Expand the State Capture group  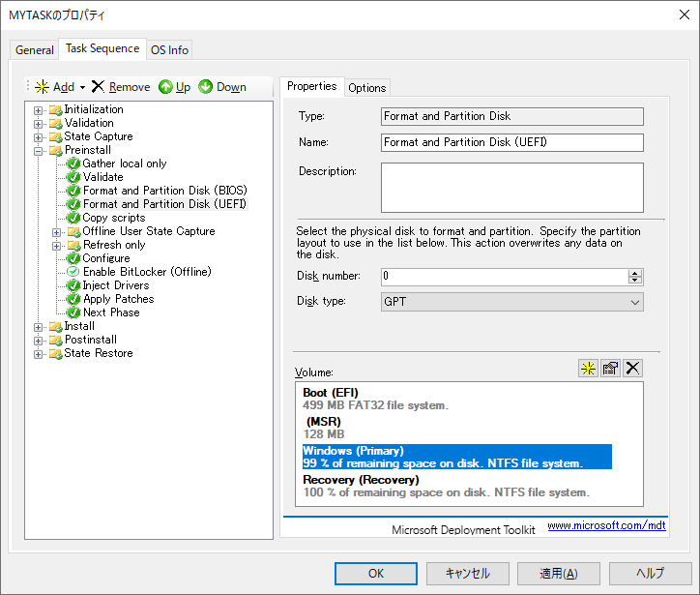coord(39,137)
